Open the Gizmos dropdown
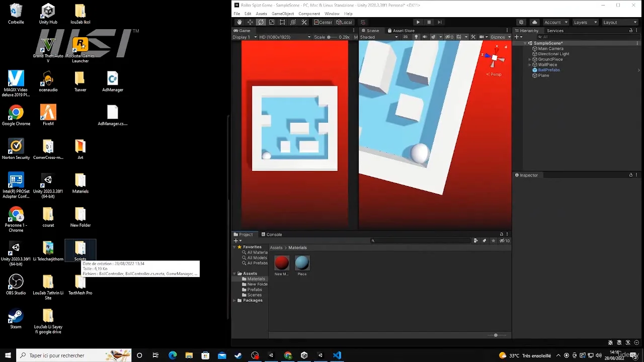This screenshot has width=644, height=362. [500, 37]
